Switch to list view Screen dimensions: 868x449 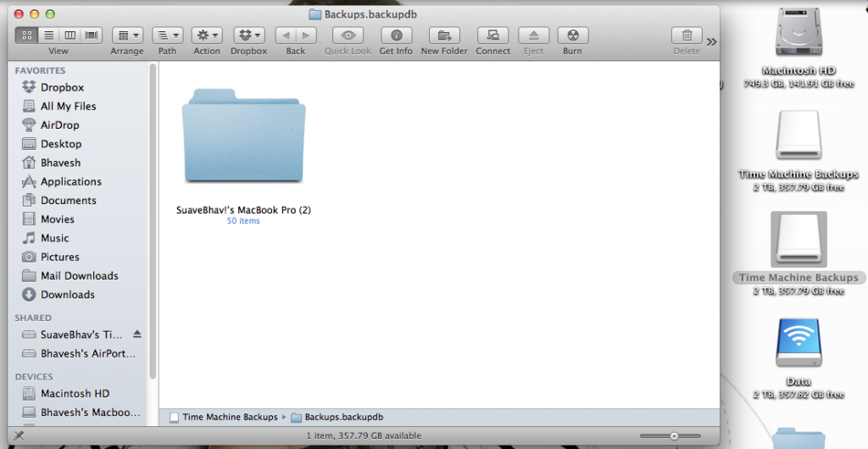(48, 36)
